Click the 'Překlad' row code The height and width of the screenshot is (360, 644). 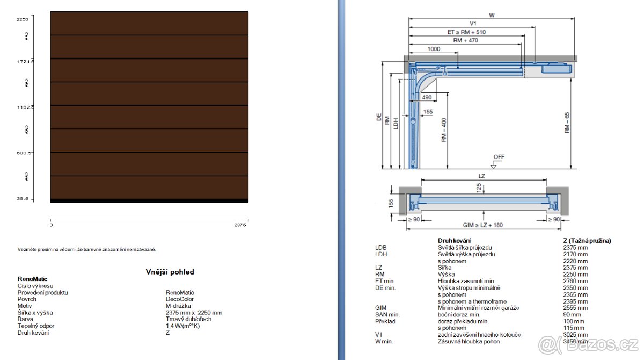(385, 321)
